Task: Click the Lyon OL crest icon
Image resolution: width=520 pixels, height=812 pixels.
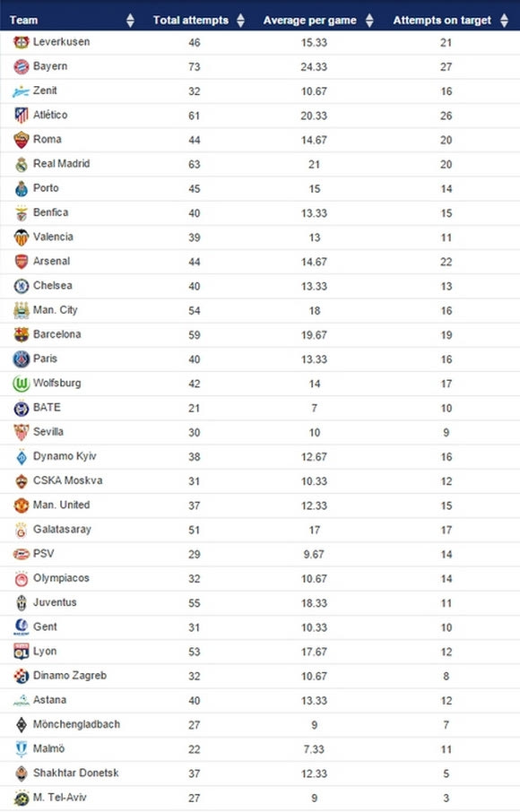Action: pos(22,652)
